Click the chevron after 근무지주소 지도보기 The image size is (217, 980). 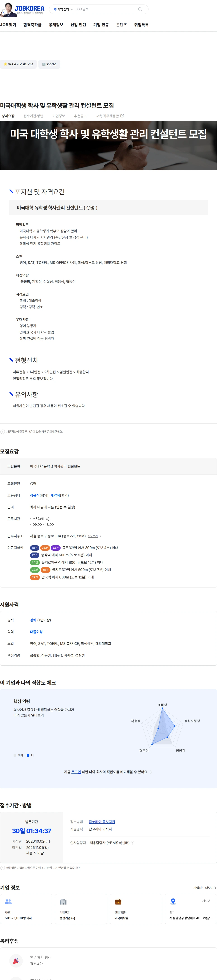[100, 536]
